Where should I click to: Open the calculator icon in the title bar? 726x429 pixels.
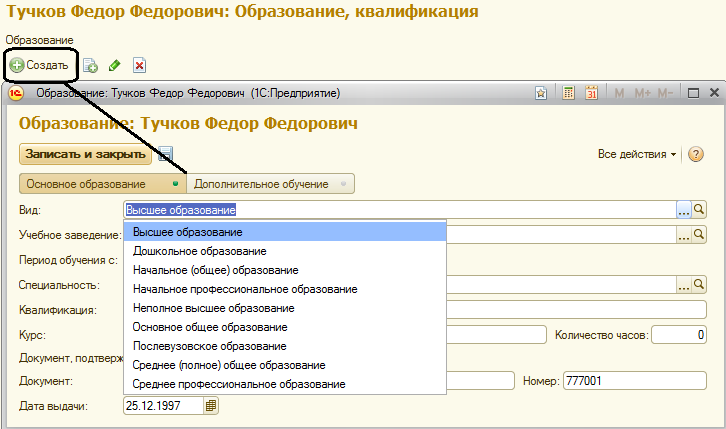(569, 93)
